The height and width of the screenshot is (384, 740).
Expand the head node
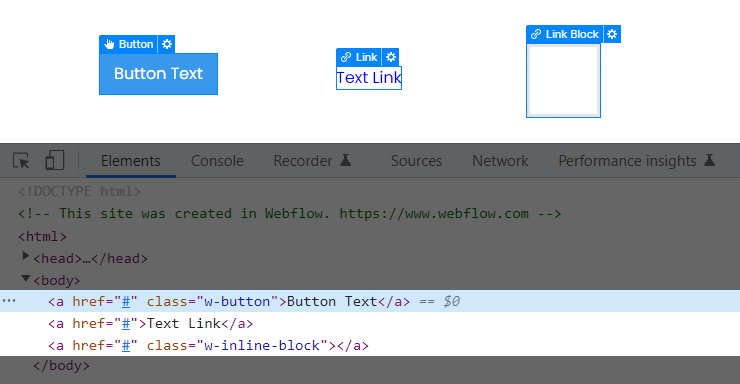click(x=25, y=256)
